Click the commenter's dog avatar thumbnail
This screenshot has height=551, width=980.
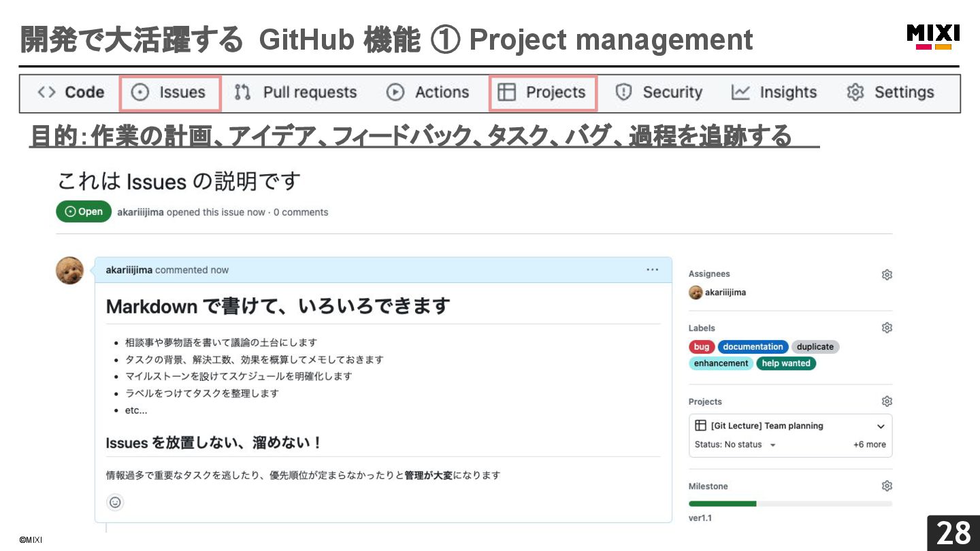[x=69, y=271]
